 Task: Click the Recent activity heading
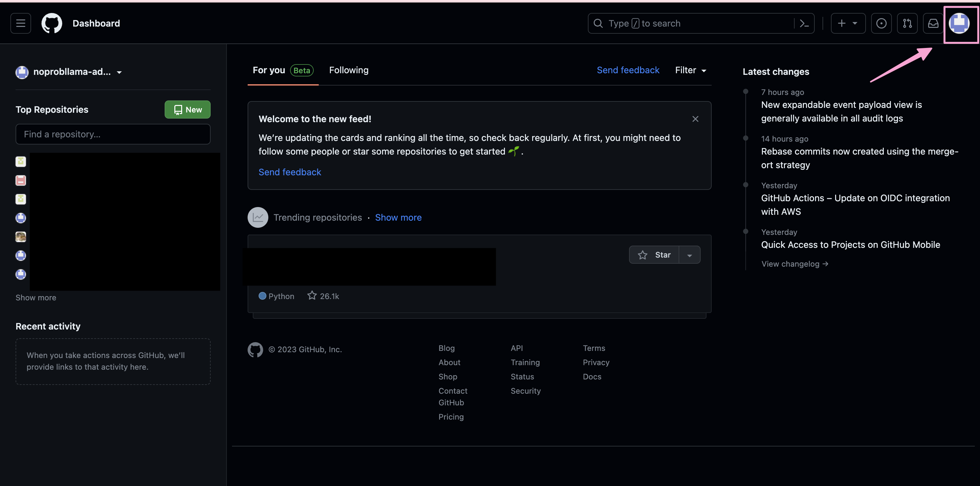point(48,326)
